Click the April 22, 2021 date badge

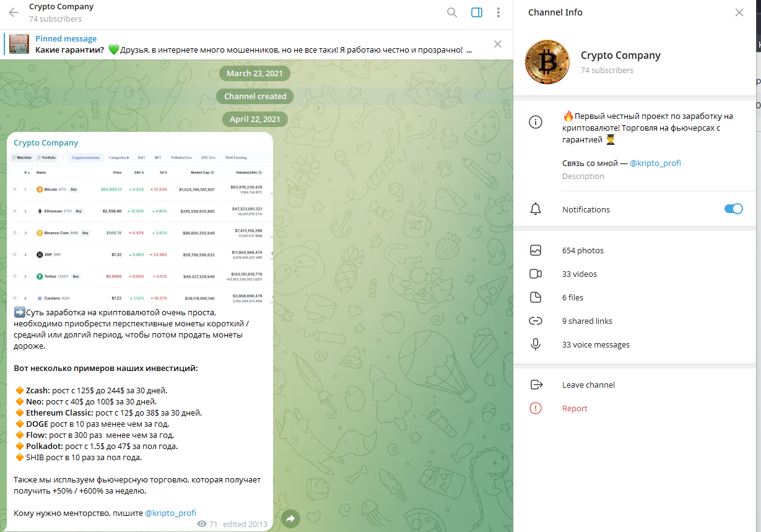tap(254, 119)
